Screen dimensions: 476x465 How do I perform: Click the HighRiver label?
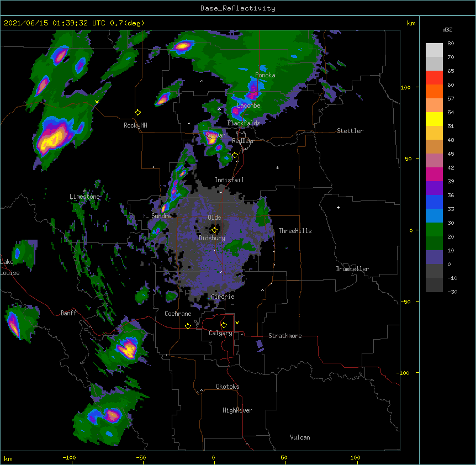click(x=237, y=410)
